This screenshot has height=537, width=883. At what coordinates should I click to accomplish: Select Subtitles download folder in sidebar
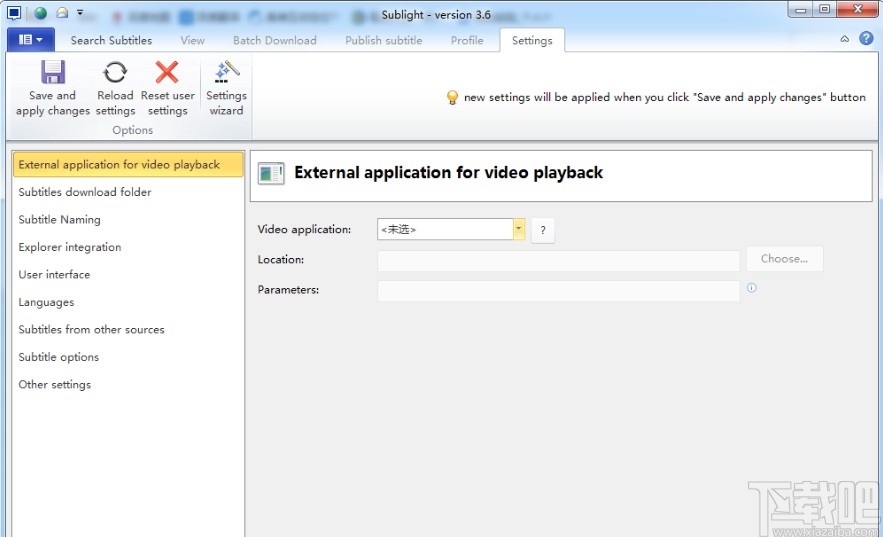85,192
